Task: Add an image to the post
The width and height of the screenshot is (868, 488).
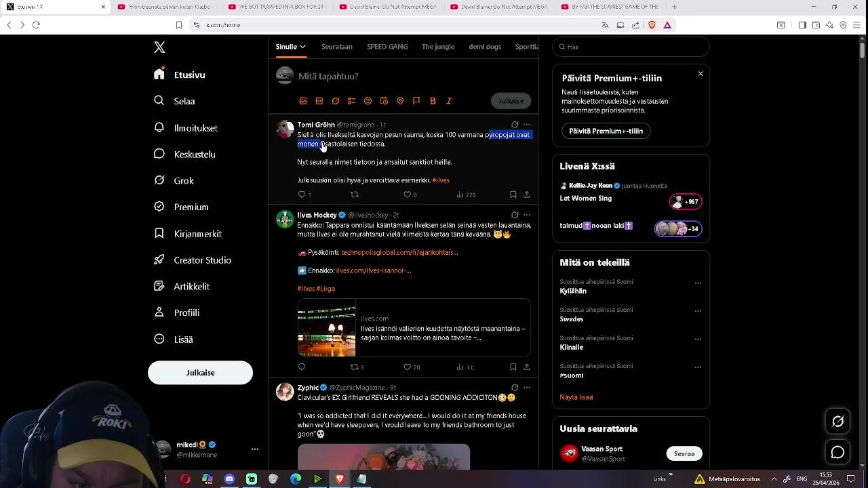Action: coord(303,101)
